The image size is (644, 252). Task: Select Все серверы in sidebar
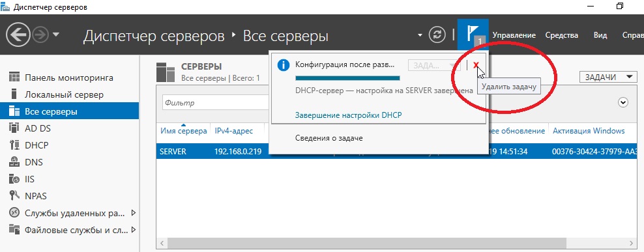click(x=69, y=111)
